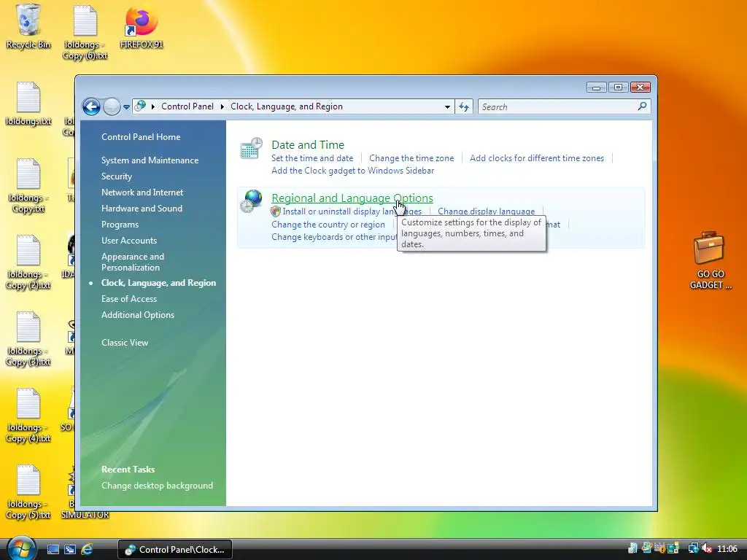747x560 pixels.
Task: Click Change display language
Action: tap(486, 211)
